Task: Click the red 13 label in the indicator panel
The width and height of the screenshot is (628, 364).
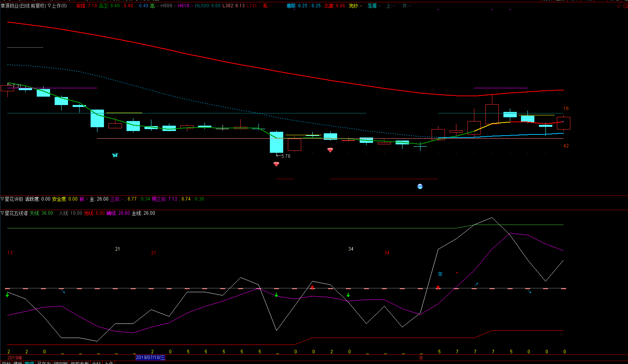Action: 10,253
